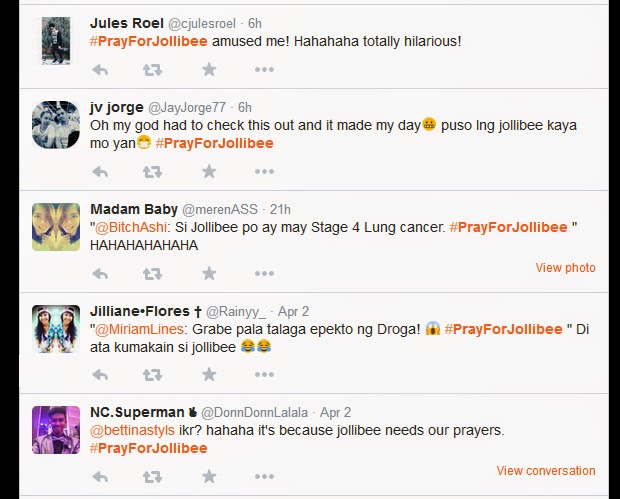Retweet Jules Roel's tweet
Image resolution: width=620 pixels, height=499 pixels.
[152, 70]
